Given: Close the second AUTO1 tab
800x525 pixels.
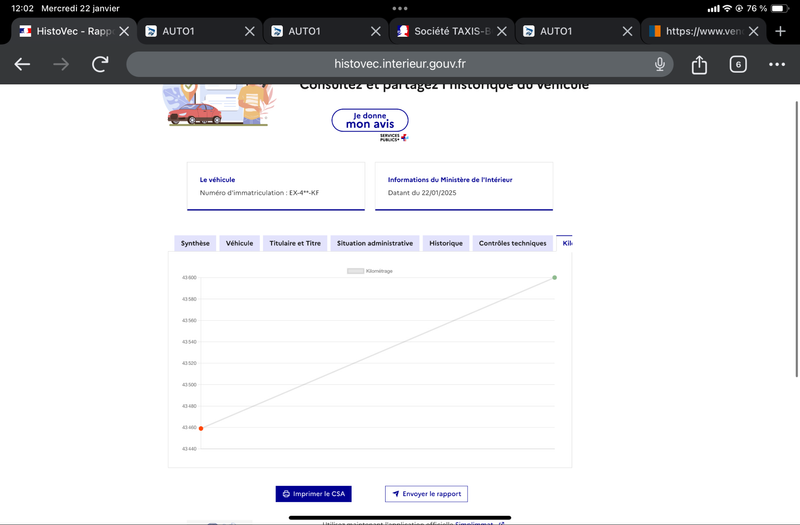Looking at the screenshot, I should 376,31.
